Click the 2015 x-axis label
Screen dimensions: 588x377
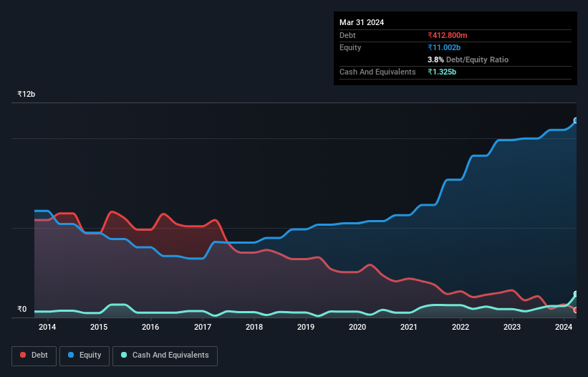99,327
